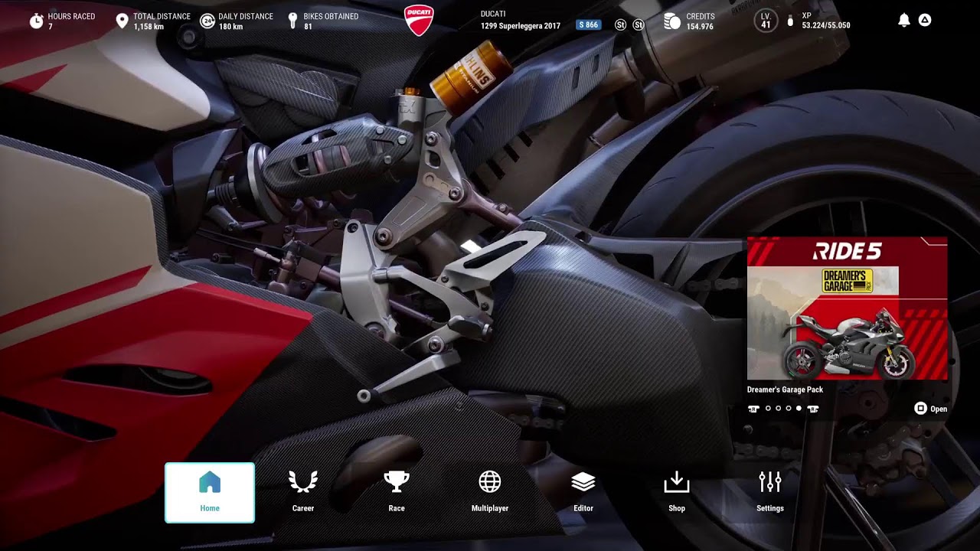Viewport: 980px width, 551px height.
Task: Open the Shop download menu
Action: 677,493
